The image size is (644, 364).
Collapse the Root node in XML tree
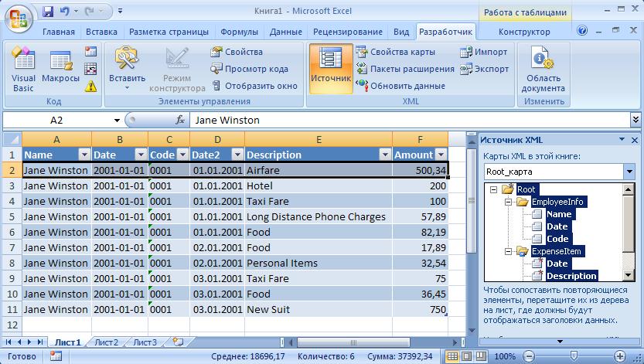(x=494, y=189)
